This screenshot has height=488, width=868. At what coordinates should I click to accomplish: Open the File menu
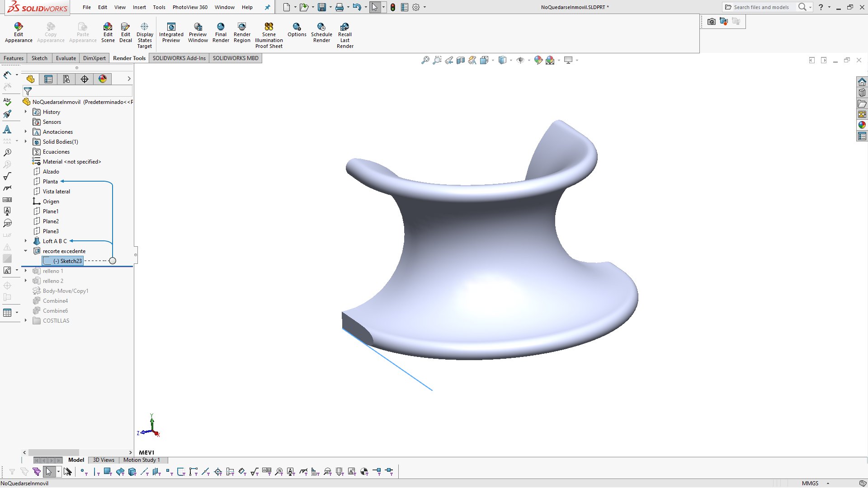[87, 7]
